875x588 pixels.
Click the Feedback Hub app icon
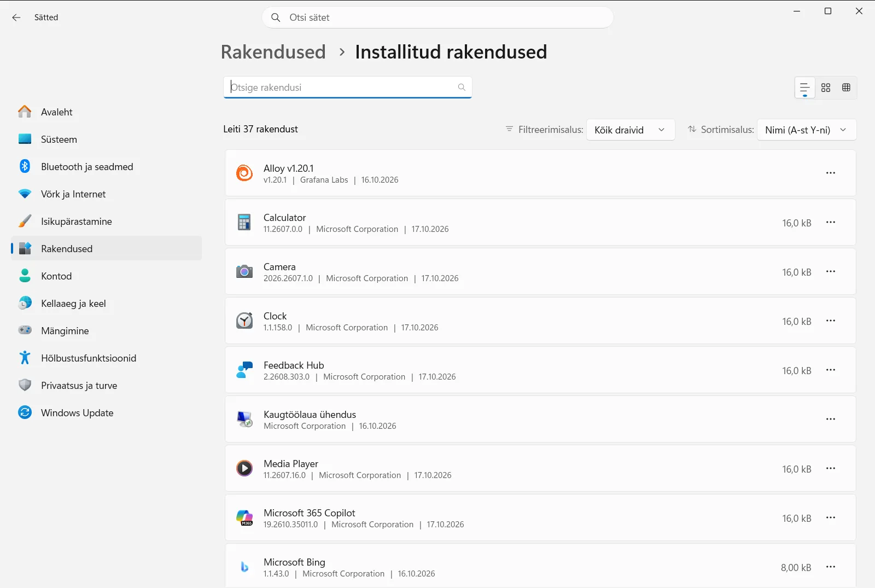coord(244,370)
